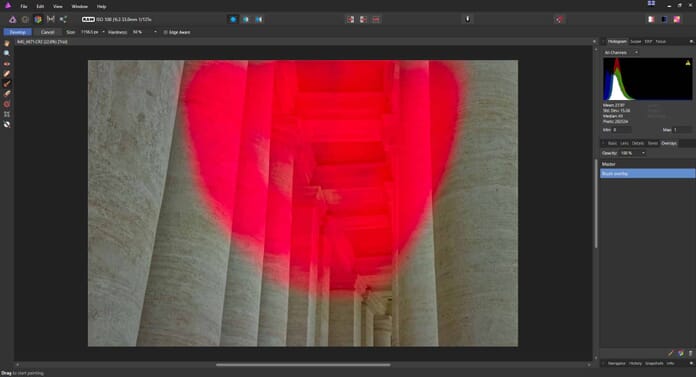Select the Blemish Removal tool
This screenshot has height=377, width=696.
coord(7,74)
